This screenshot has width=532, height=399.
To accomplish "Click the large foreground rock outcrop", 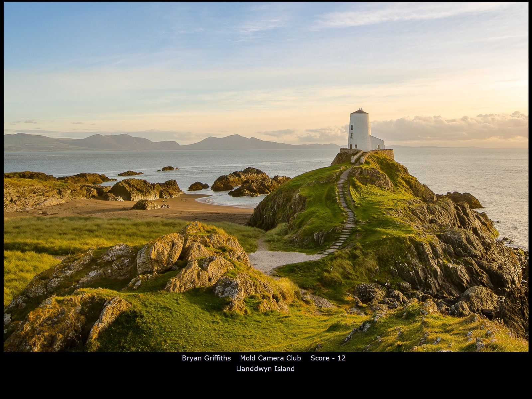I will pyautogui.click(x=186, y=259).
